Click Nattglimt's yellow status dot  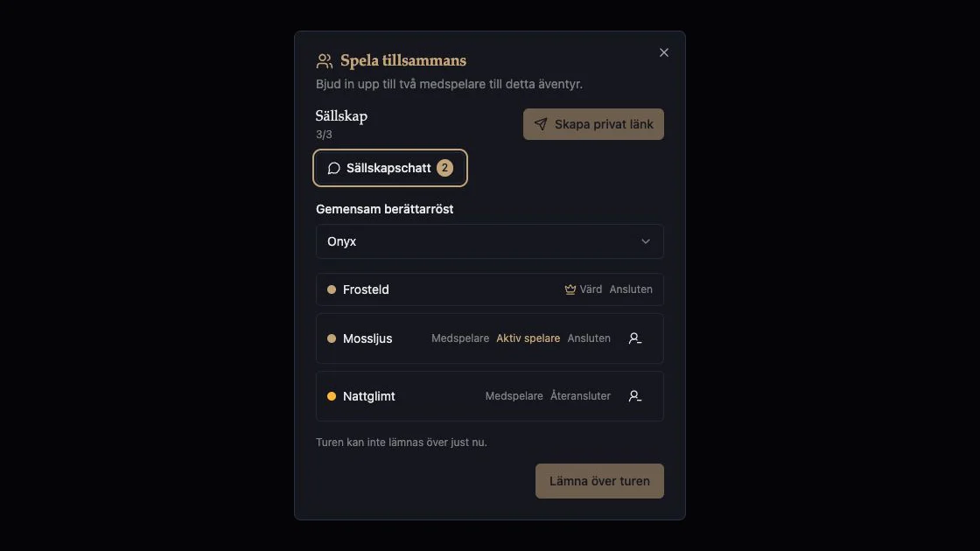click(332, 396)
